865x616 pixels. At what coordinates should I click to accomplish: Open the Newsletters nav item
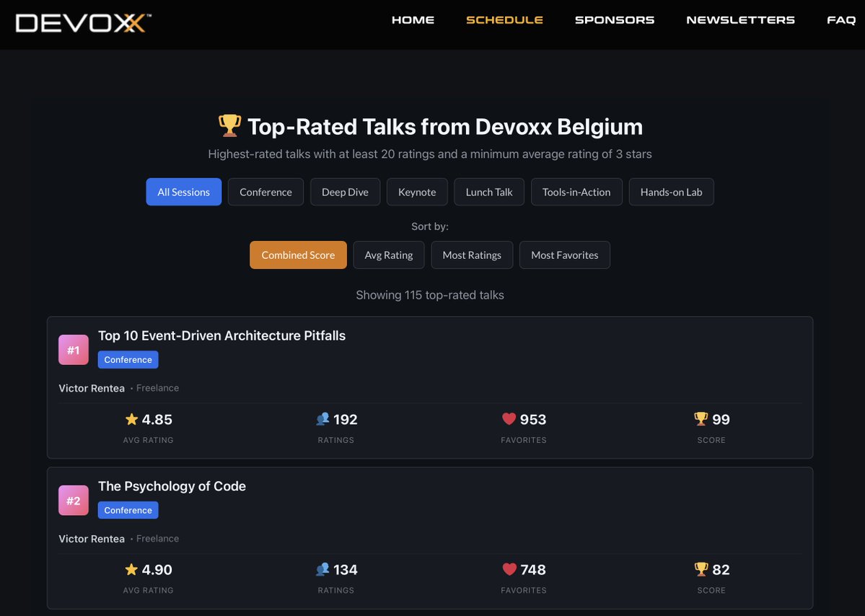tap(740, 20)
